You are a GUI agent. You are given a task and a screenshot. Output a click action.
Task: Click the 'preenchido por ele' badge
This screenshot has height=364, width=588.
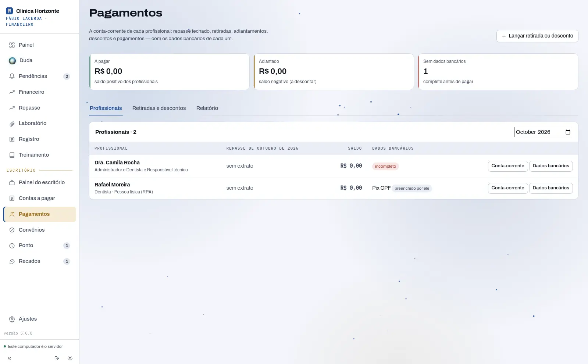point(412,189)
